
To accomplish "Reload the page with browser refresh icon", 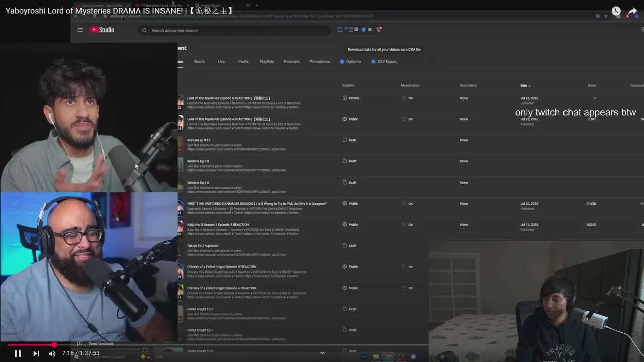I will (94, 16).
